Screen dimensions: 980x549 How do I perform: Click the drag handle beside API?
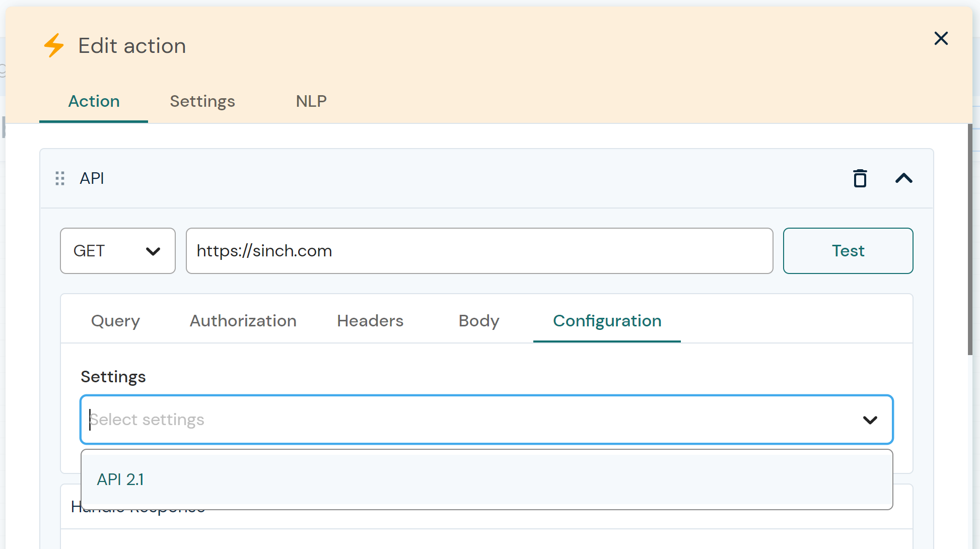pos(60,178)
